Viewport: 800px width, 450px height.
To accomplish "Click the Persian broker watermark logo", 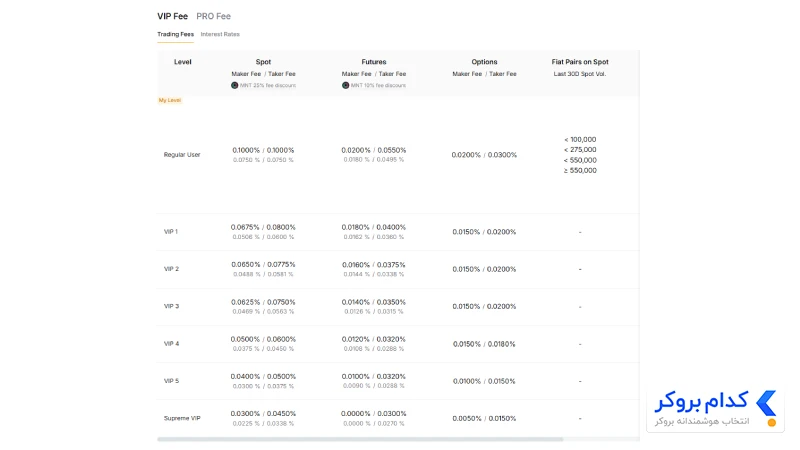I will pos(715,409).
